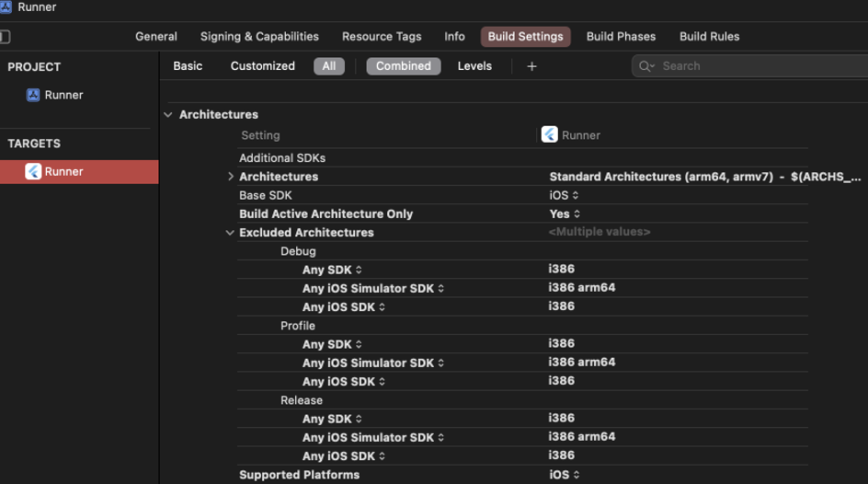
Task: Switch to Levels view
Action: pyautogui.click(x=474, y=66)
